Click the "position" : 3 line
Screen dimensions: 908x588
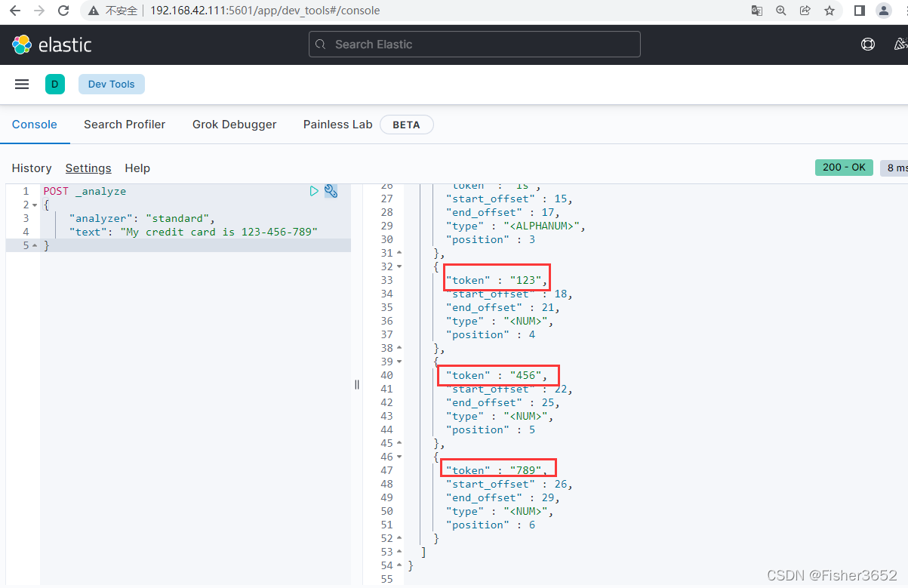coord(490,239)
